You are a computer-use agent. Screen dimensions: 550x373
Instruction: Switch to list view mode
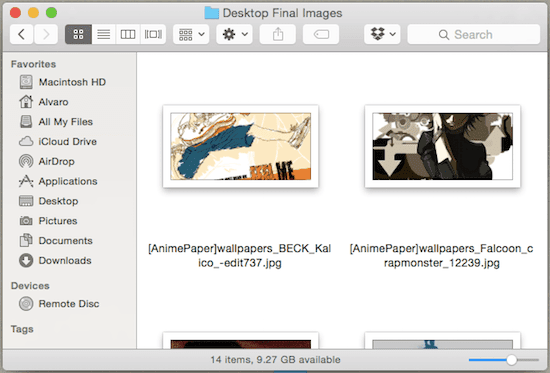click(103, 34)
